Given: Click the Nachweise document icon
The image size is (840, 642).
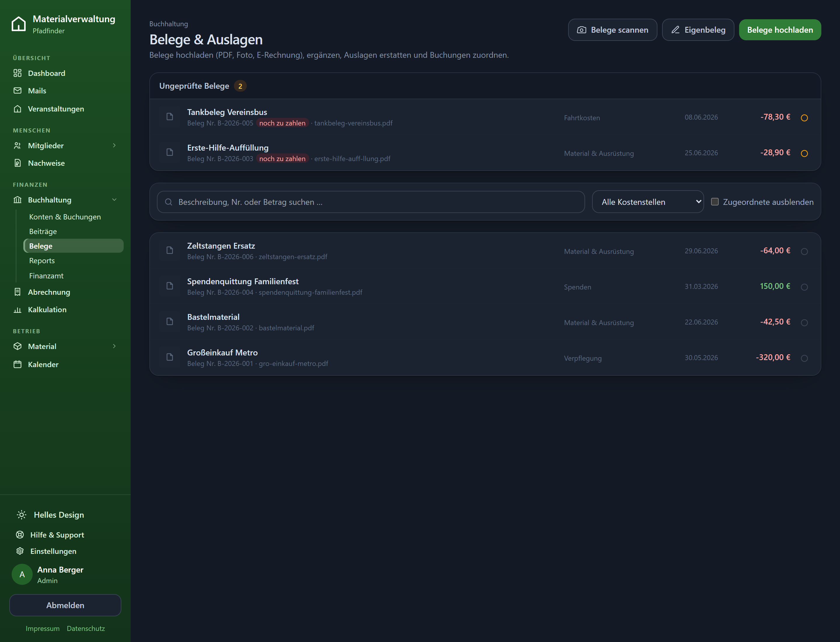Looking at the screenshot, I should pos(17,163).
